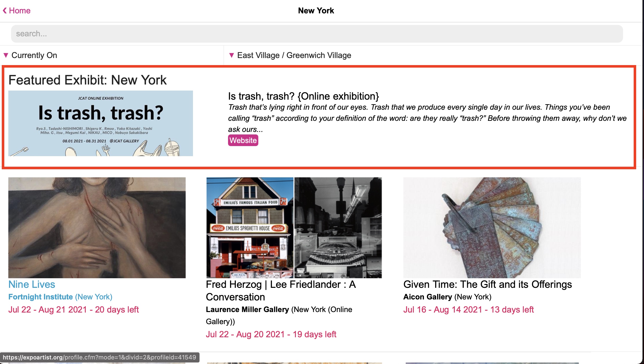Open the Fred Herzog | Lee Friedlander thumbnail

coord(294,228)
